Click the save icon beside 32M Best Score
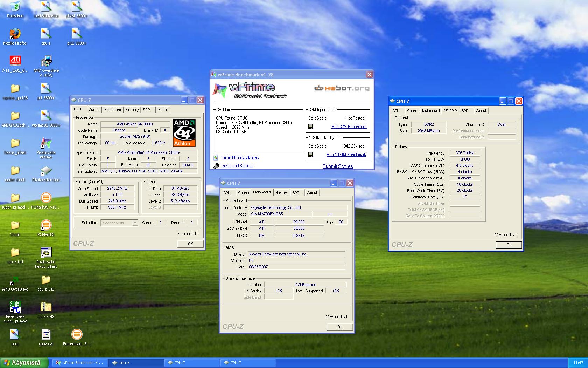 tap(310, 127)
